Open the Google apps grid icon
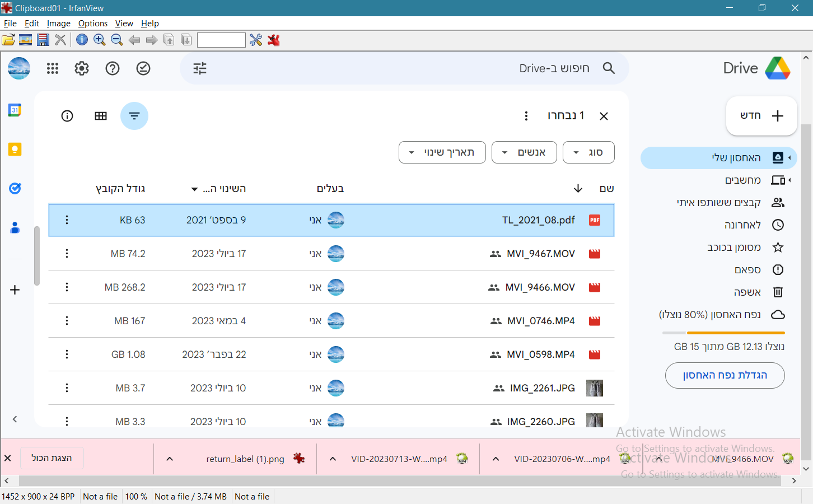The image size is (813, 504). coord(53,68)
